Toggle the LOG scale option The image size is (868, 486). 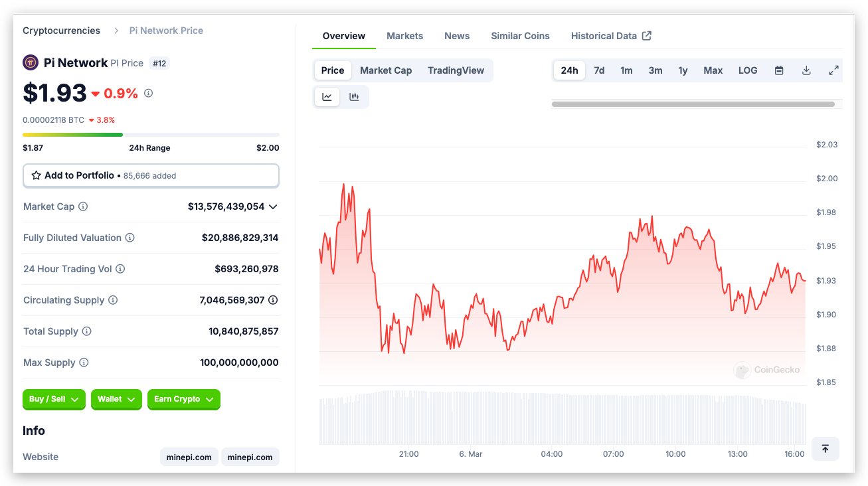click(x=748, y=70)
